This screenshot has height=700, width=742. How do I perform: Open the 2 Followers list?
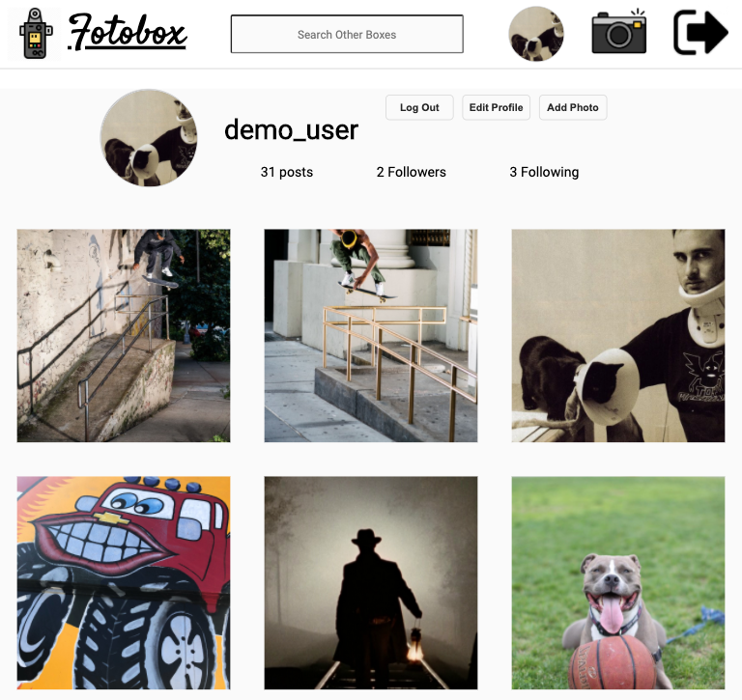coord(412,172)
